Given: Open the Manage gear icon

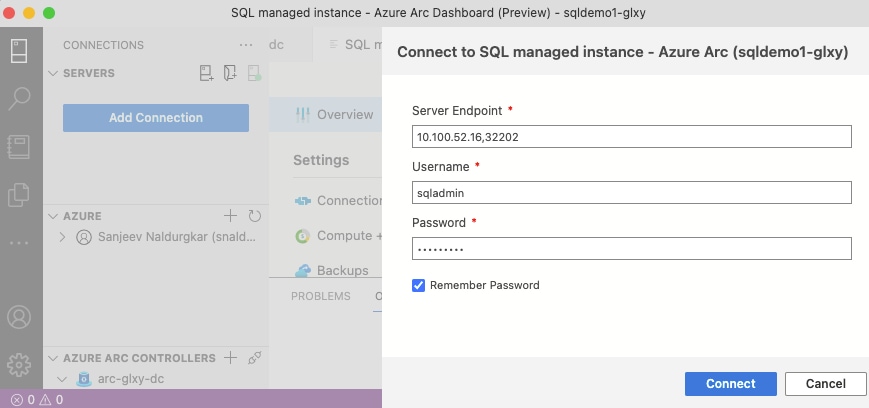Looking at the screenshot, I should (x=19, y=365).
